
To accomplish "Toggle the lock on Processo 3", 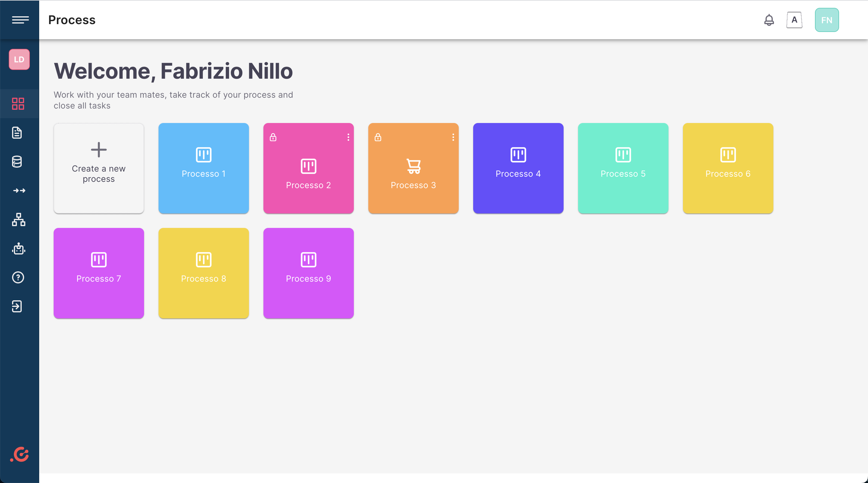I will click(378, 137).
